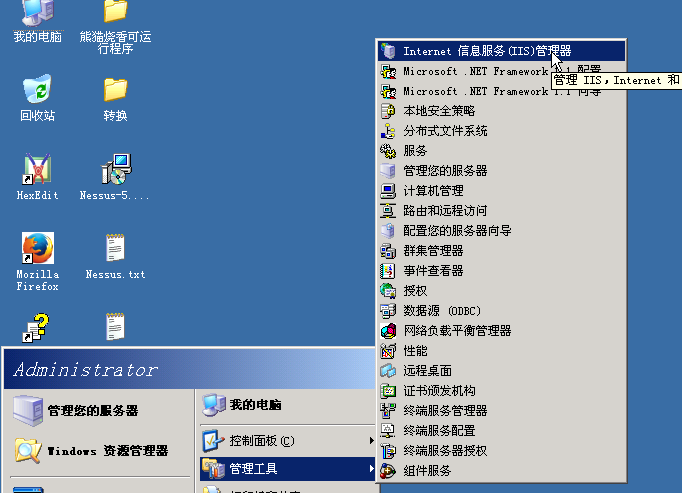Open Internet 信息服务(IIS)管理器 menu entry
The image size is (682, 493).
(x=501, y=51)
